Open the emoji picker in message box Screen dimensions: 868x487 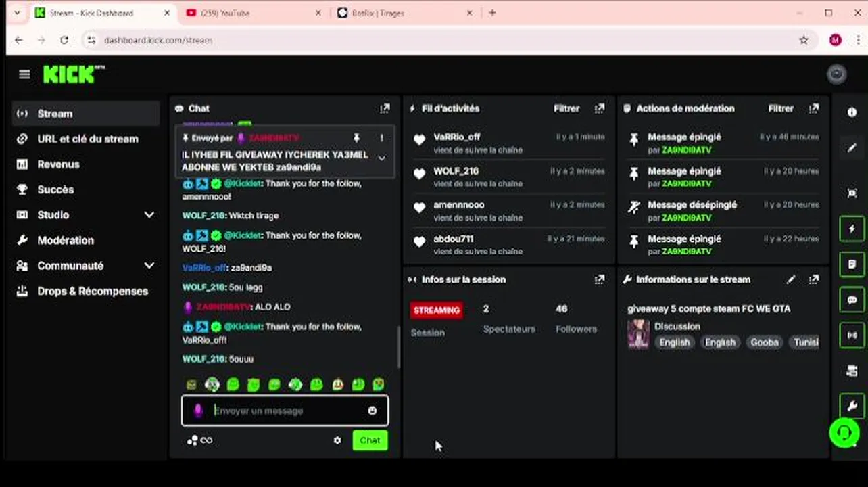coord(372,411)
